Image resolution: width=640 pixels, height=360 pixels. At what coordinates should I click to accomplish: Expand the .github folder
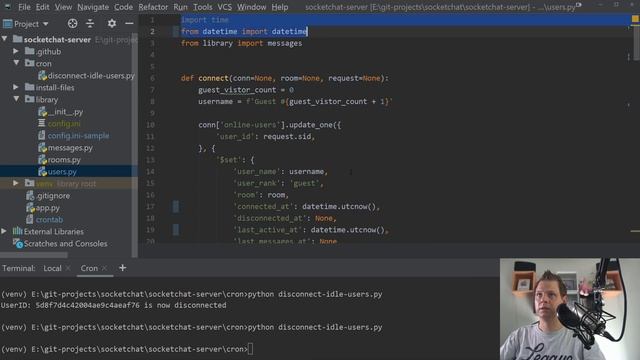tap(16, 51)
